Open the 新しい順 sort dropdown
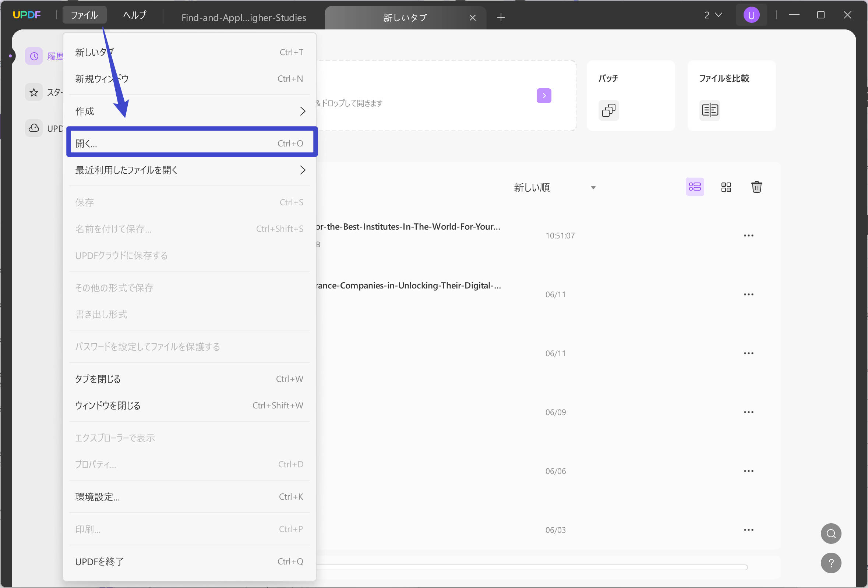The width and height of the screenshot is (868, 588). pyautogui.click(x=554, y=187)
